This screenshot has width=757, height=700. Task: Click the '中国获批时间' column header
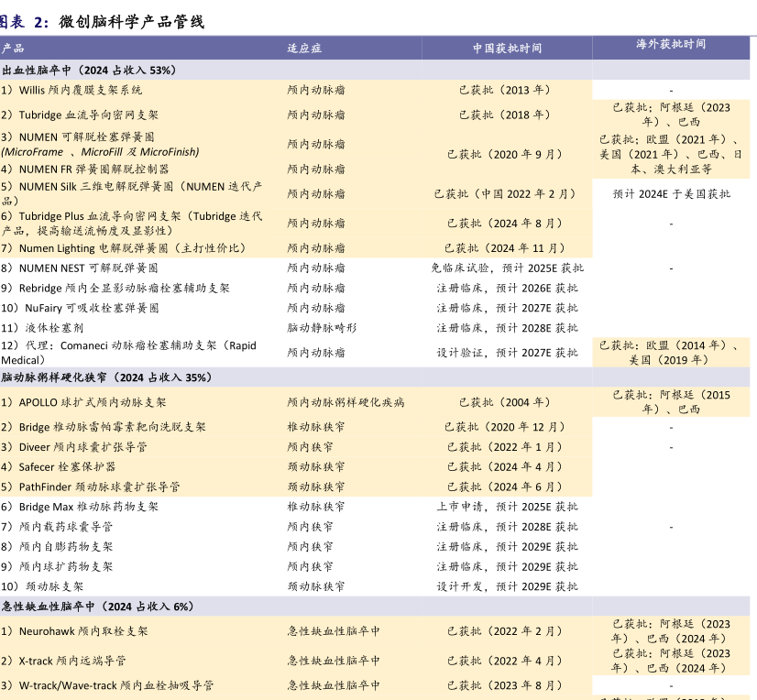point(507,49)
